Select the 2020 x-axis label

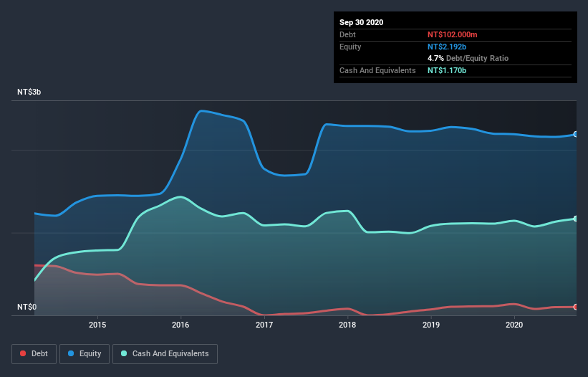tap(514, 325)
